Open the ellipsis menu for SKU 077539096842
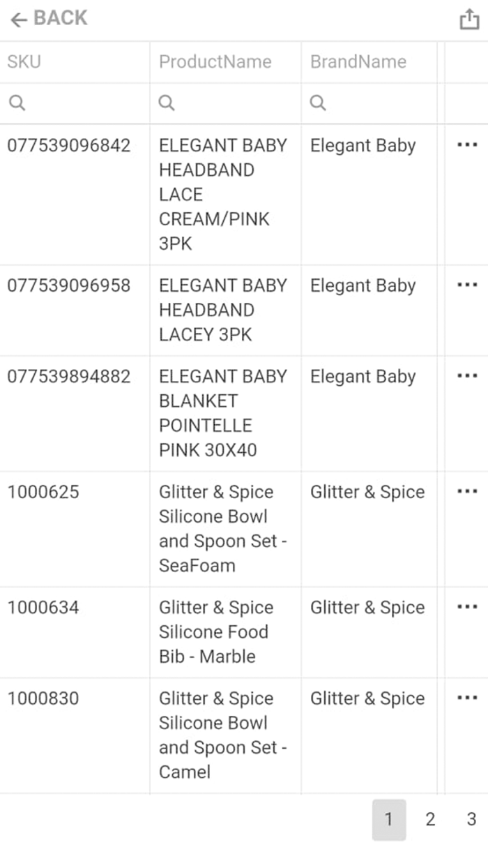The image size is (488, 868). [466, 144]
